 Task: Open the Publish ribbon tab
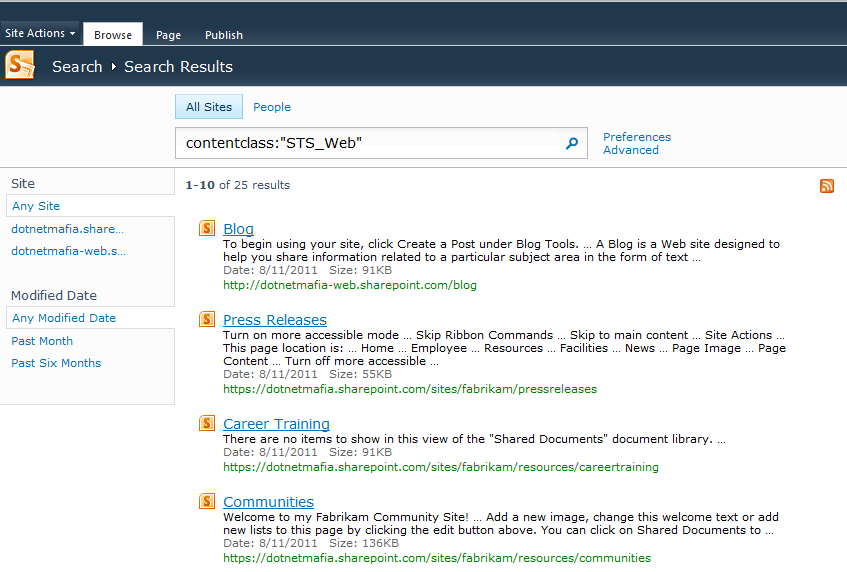point(224,35)
